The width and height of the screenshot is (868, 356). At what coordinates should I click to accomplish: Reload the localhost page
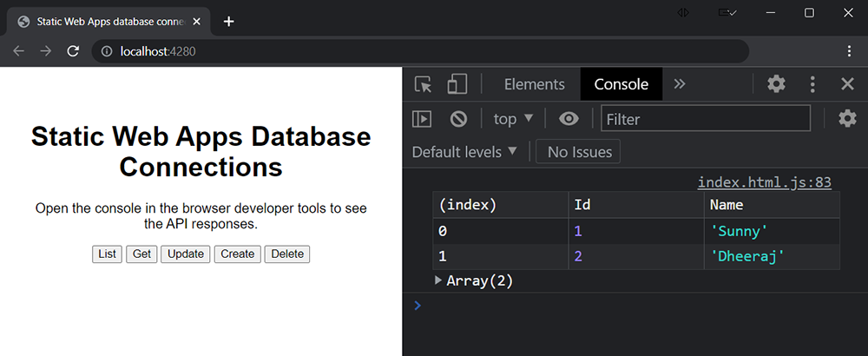pyautogui.click(x=74, y=51)
